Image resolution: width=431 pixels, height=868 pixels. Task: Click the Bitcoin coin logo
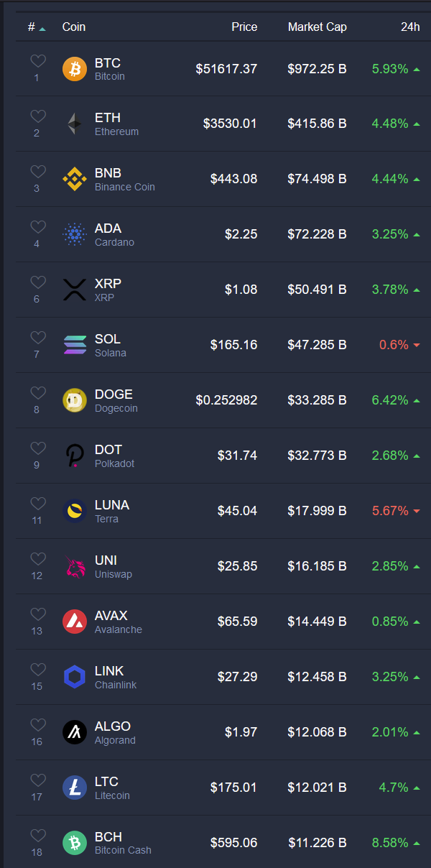point(75,69)
